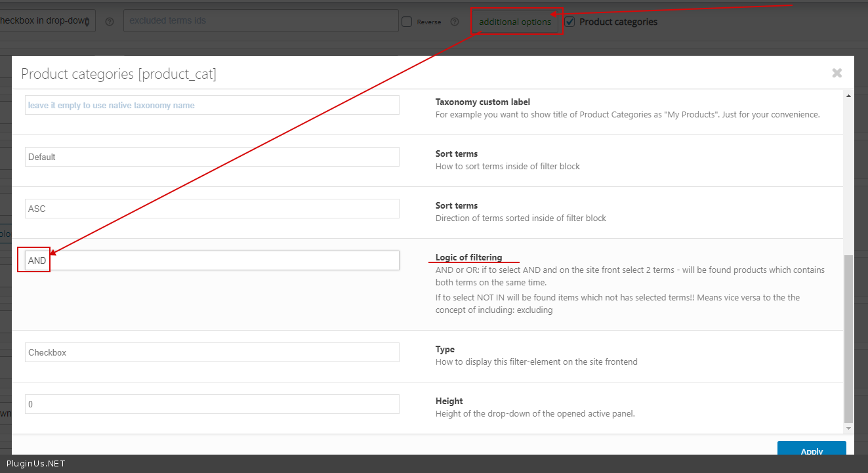868x473 pixels.
Task: Click the excluded terms ids field
Action: pyautogui.click(x=260, y=20)
